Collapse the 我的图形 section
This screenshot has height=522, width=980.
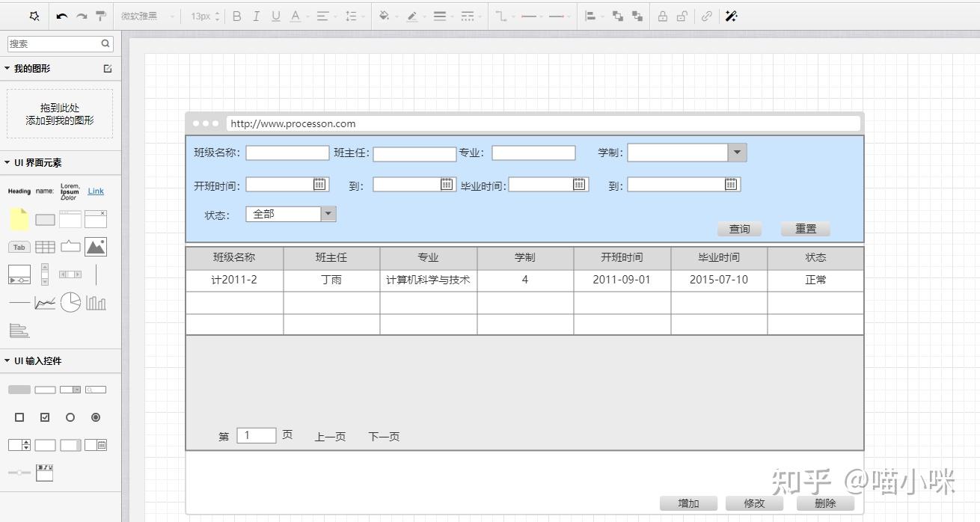[x=6, y=68]
